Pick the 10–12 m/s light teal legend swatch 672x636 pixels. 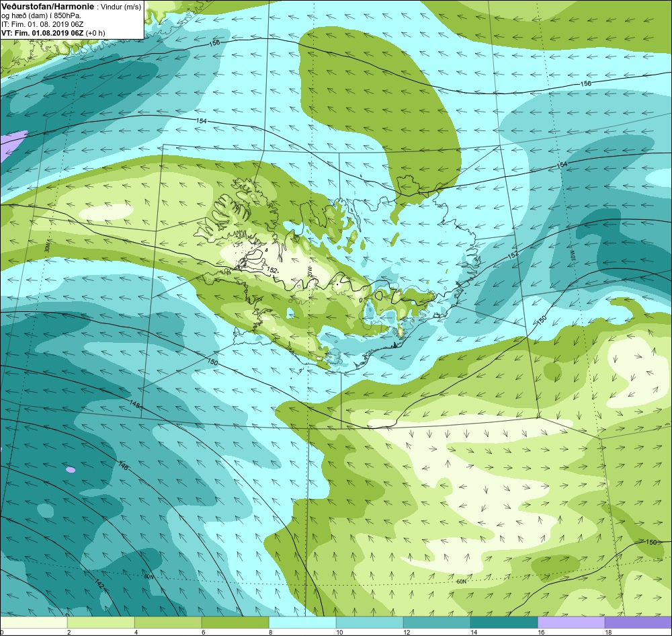(370, 623)
